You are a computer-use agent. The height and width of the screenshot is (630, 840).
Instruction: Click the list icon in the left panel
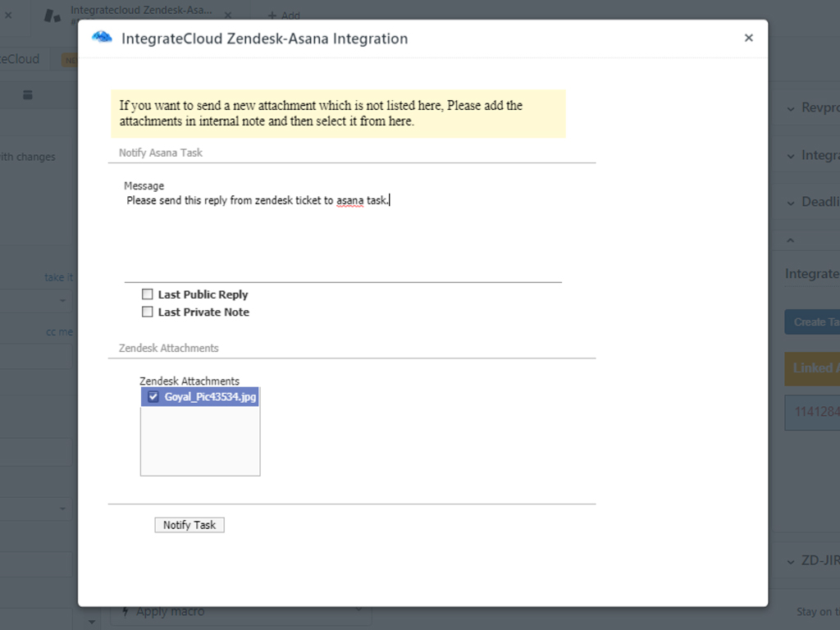click(27, 94)
